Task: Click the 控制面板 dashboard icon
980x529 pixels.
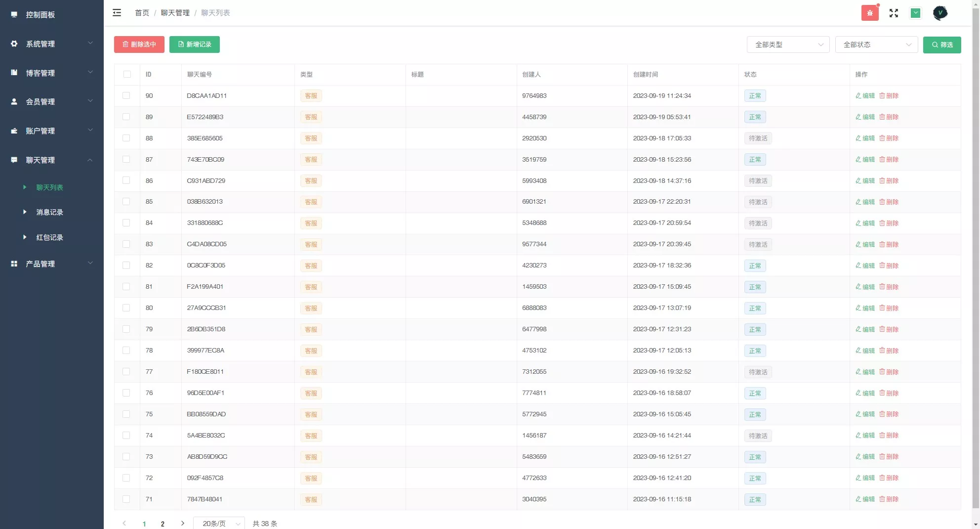Action: tap(14, 15)
